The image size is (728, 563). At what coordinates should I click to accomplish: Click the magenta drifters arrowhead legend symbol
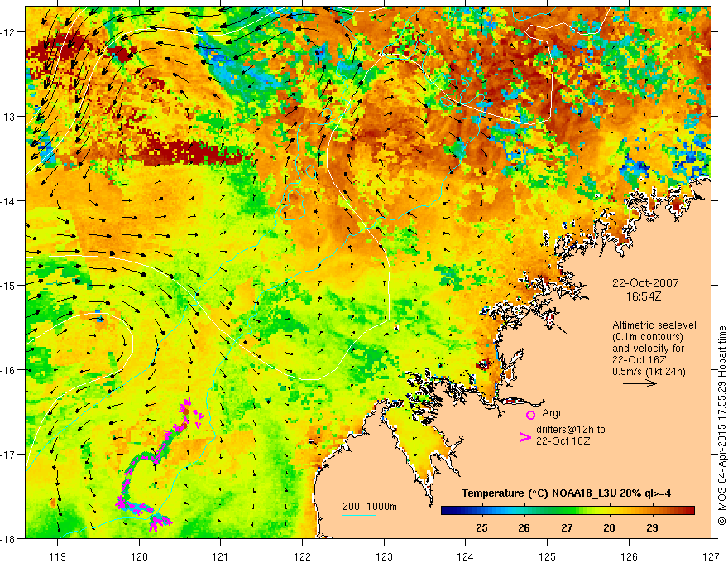click(524, 437)
